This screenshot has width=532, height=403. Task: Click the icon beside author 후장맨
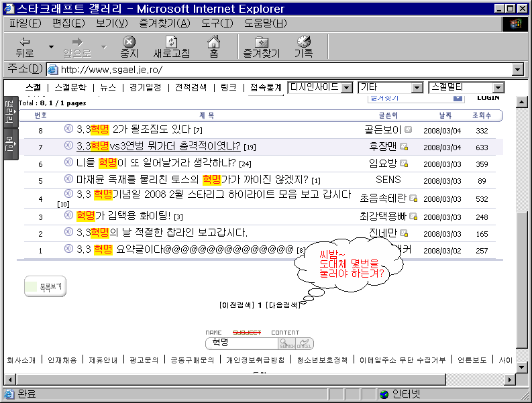(404, 147)
